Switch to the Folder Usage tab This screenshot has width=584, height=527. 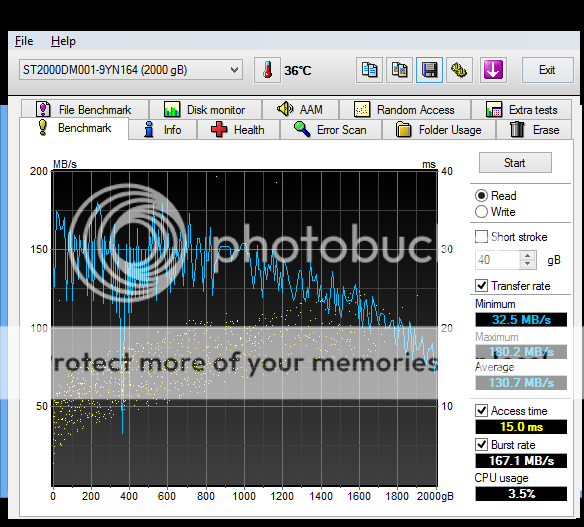439,130
